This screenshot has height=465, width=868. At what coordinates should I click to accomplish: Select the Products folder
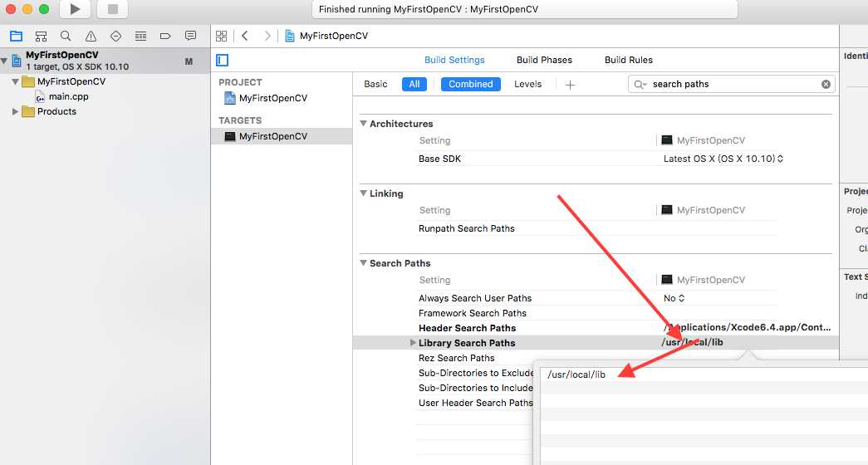tap(56, 111)
